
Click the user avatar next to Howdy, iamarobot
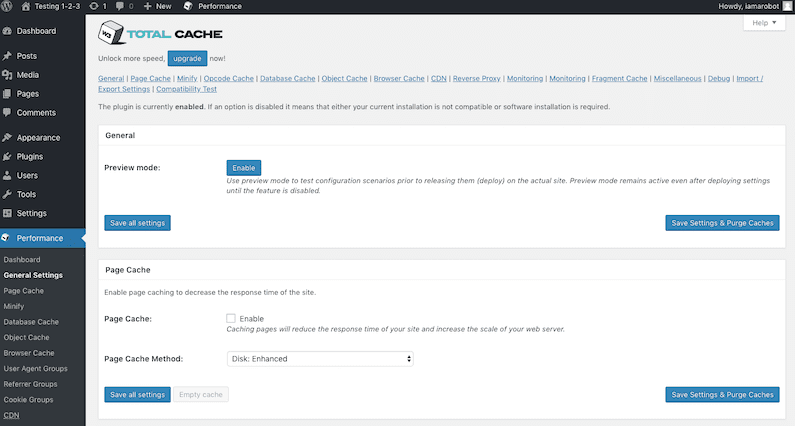(787, 6)
